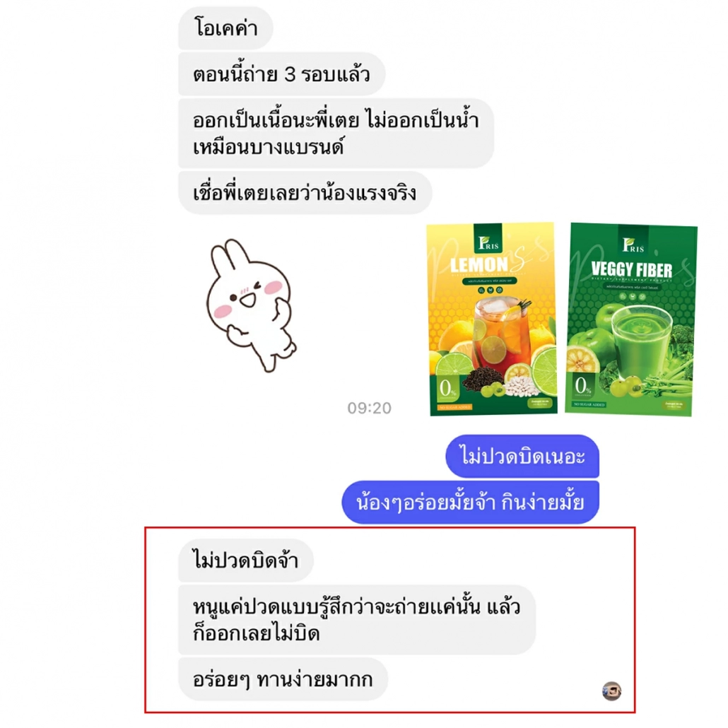
Task: Select the โอเคค่า message bubble
Action: [225, 28]
